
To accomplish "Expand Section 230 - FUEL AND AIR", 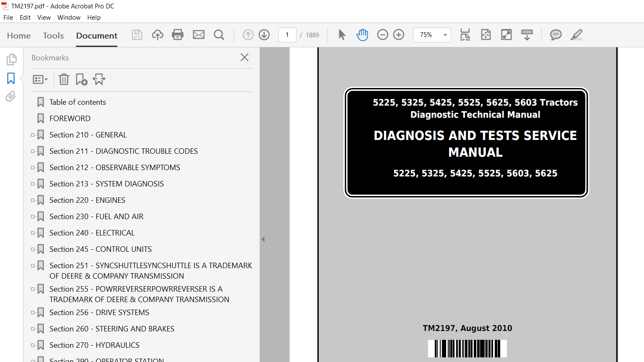I will pos(33,217).
